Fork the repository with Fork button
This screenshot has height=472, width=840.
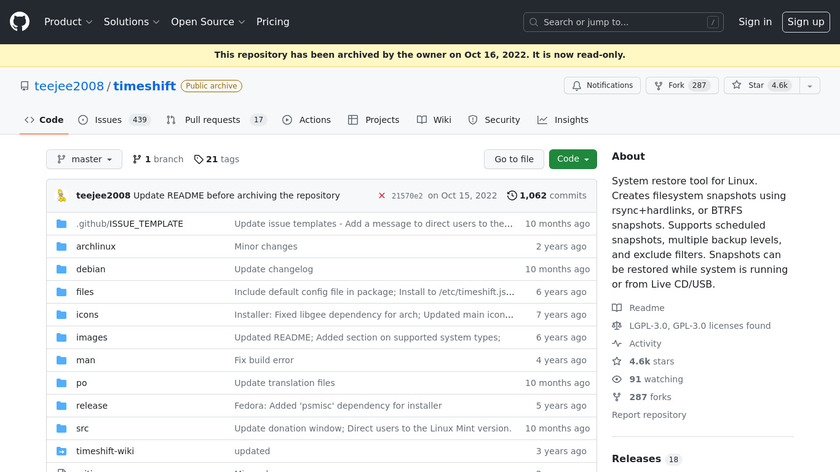click(x=682, y=85)
